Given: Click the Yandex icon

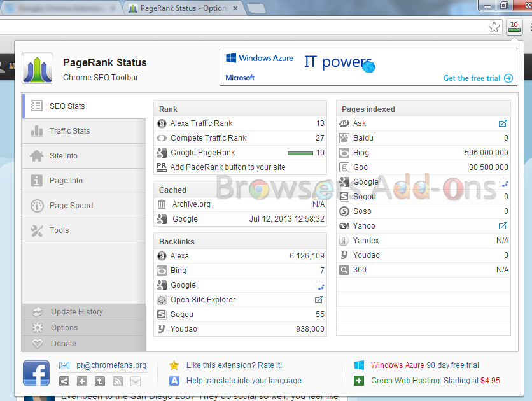Looking at the screenshot, I should tap(344, 241).
